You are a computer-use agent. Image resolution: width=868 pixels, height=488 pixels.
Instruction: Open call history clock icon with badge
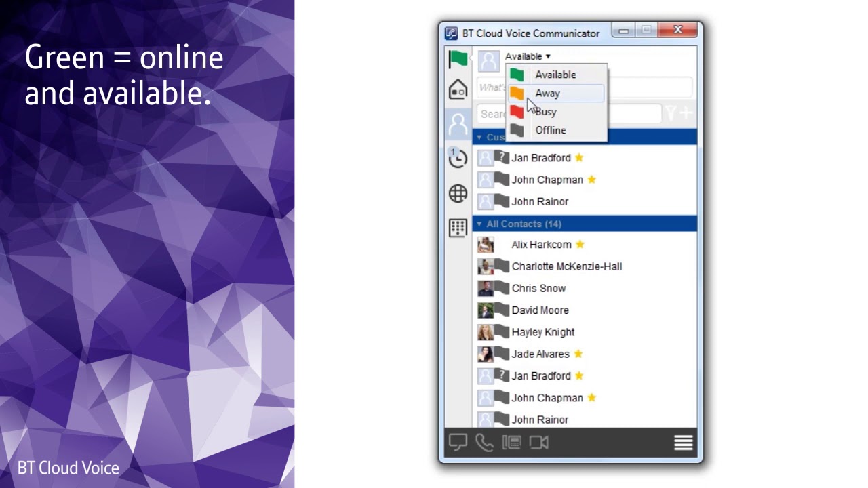pyautogui.click(x=458, y=158)
